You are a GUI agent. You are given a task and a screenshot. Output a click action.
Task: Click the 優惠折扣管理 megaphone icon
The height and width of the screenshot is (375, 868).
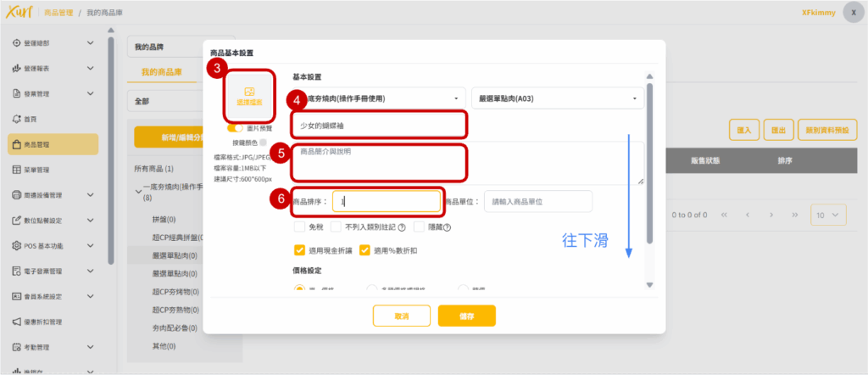[x=17, y=322]
